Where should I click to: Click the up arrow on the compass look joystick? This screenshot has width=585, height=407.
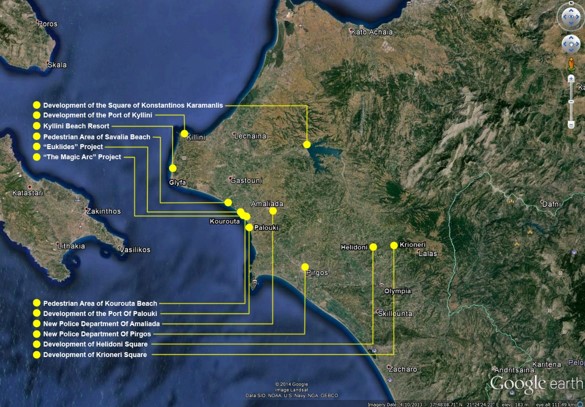tap(571, 10)
